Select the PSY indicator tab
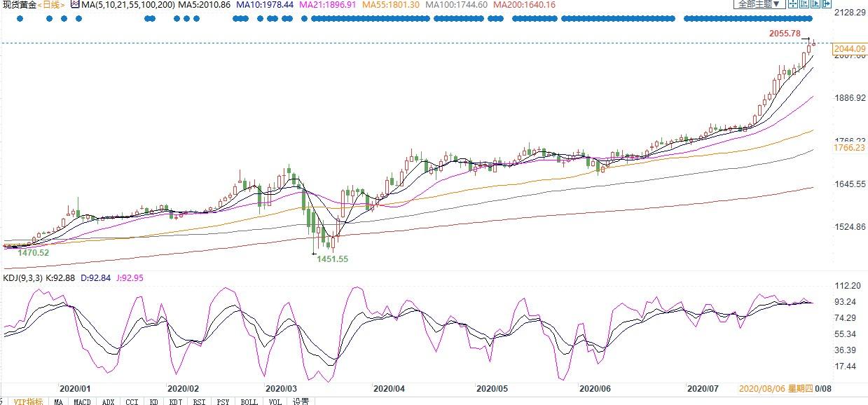This screenshot has width=868, height=405. (x=223, y=401)
